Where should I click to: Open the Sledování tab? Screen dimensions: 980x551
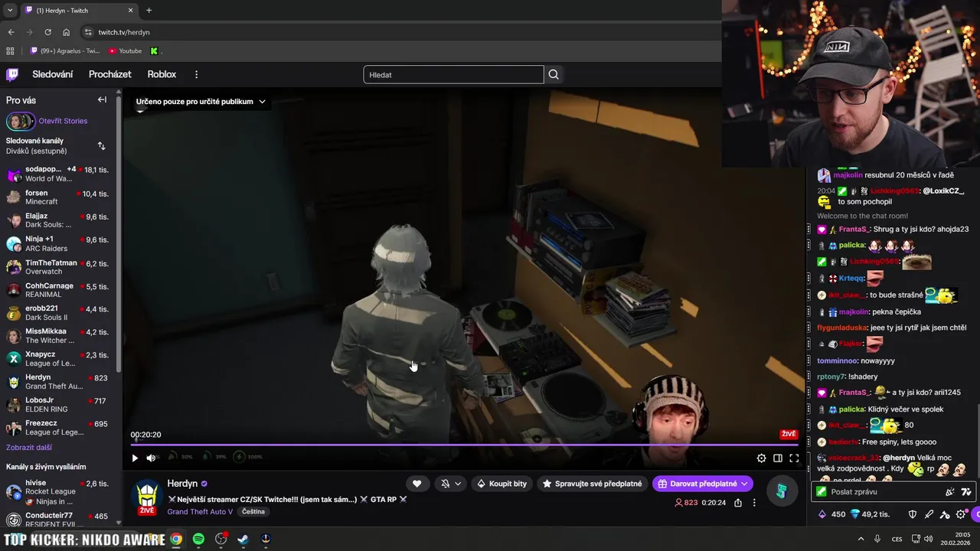(x=53, y=74)
